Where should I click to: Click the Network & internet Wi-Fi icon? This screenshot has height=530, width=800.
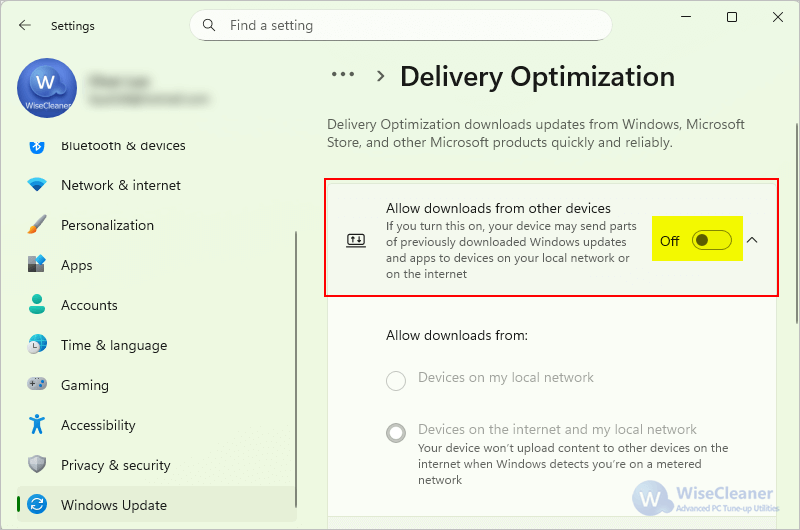(x=37, y=185)
